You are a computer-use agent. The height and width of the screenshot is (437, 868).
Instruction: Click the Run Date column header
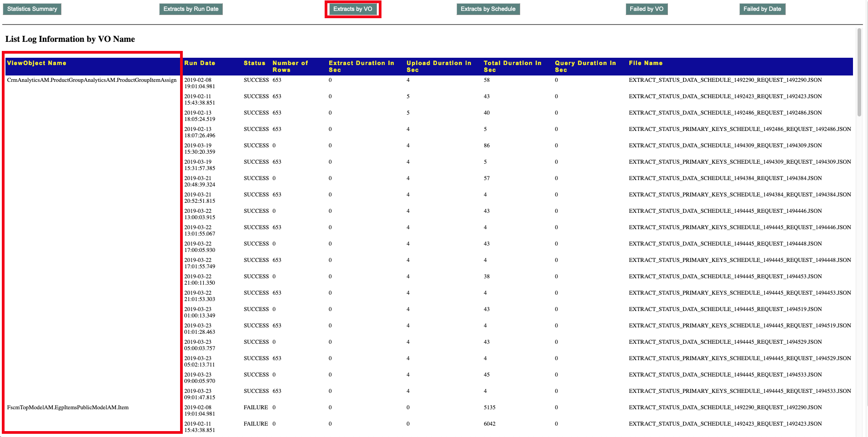coord(200,63)
